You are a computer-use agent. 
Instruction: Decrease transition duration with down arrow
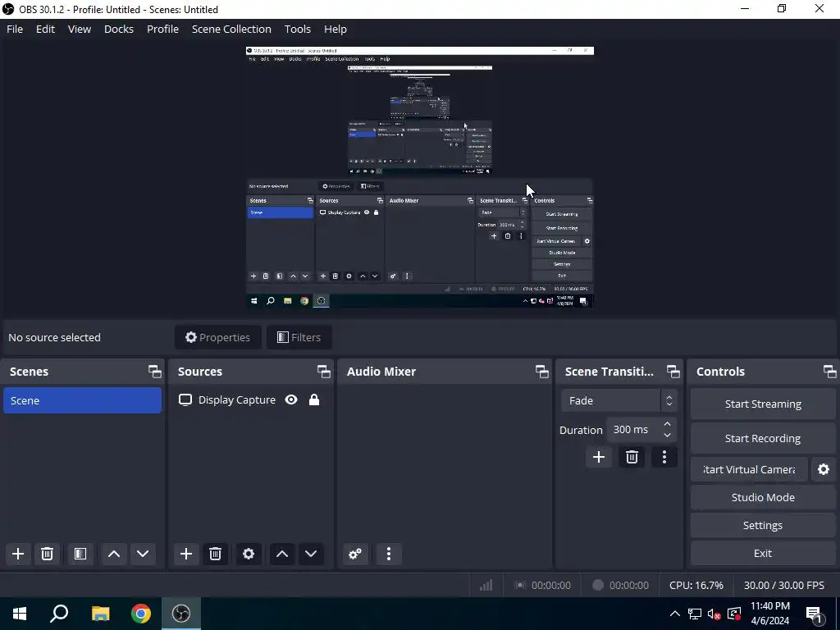coord(667,435)
